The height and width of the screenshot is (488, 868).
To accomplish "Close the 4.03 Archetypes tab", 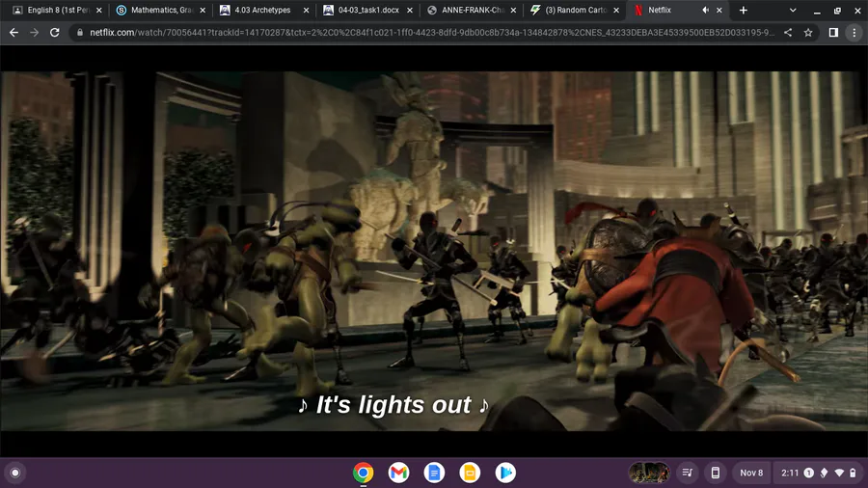I will point(306,10).
